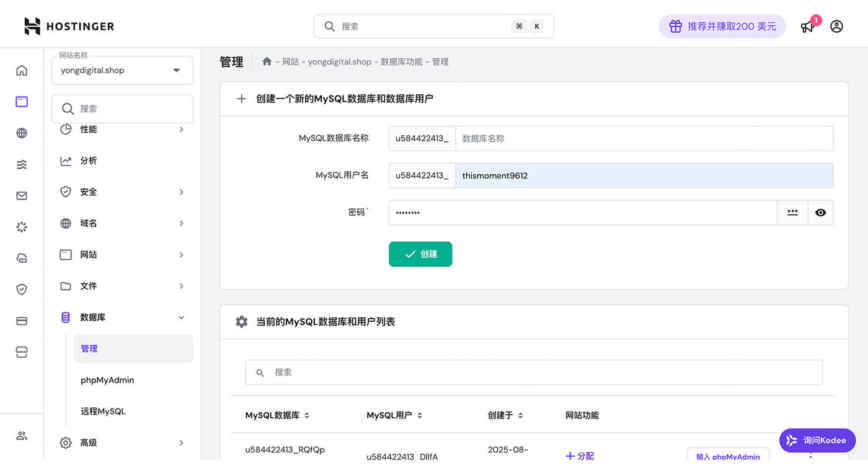
Task: Click the 分配 link for u584422413_RQfQp
Action: 580,456
